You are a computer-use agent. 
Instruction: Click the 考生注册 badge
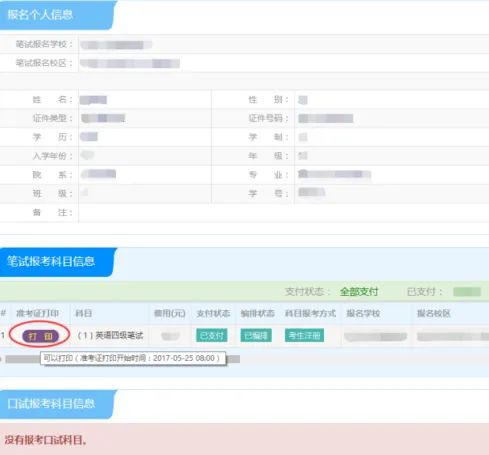[x=304, y=335]
